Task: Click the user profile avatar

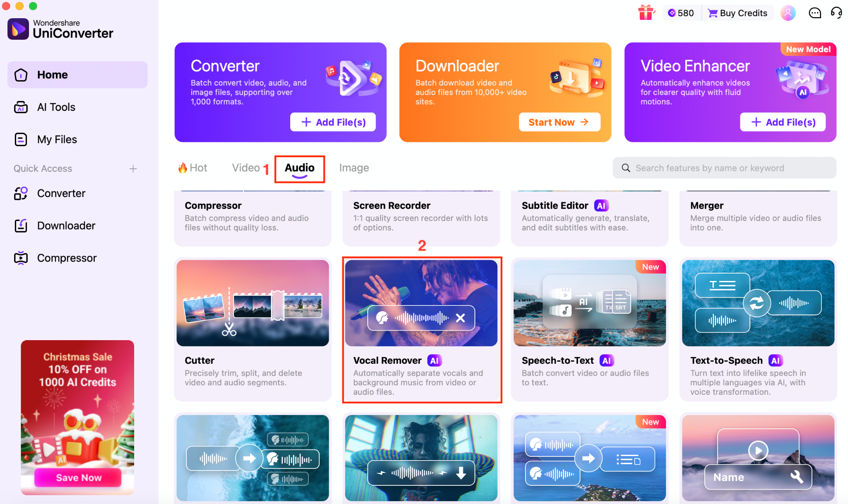Action: [788, 13]
